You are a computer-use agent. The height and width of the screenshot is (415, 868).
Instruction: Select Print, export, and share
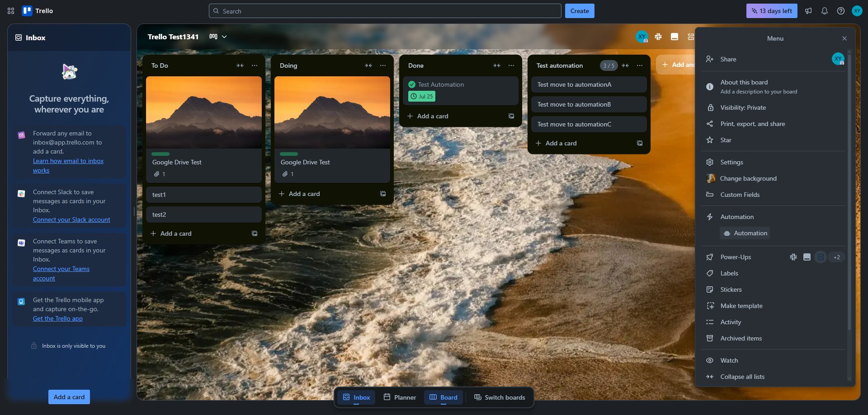pos(773,124)
